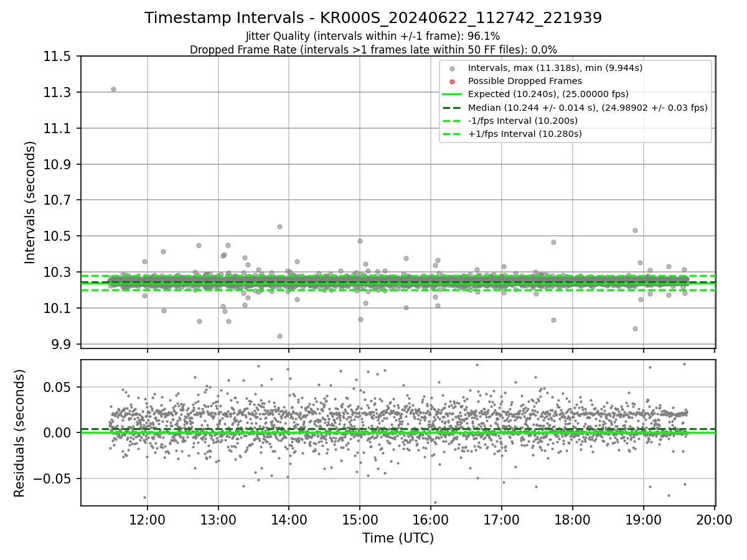Screen dimensions: 747x560
Task: Click the legend entry "Intervals, max (11.318s), min (9.944s)"
Action: click(x=555, y=68)
